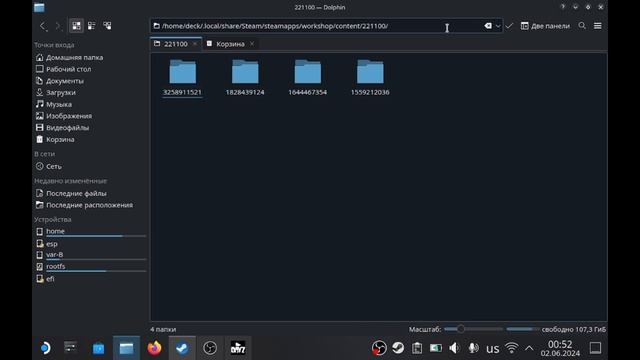
Task: Switch to details tree view mode
Action: (x=107, y=26)
